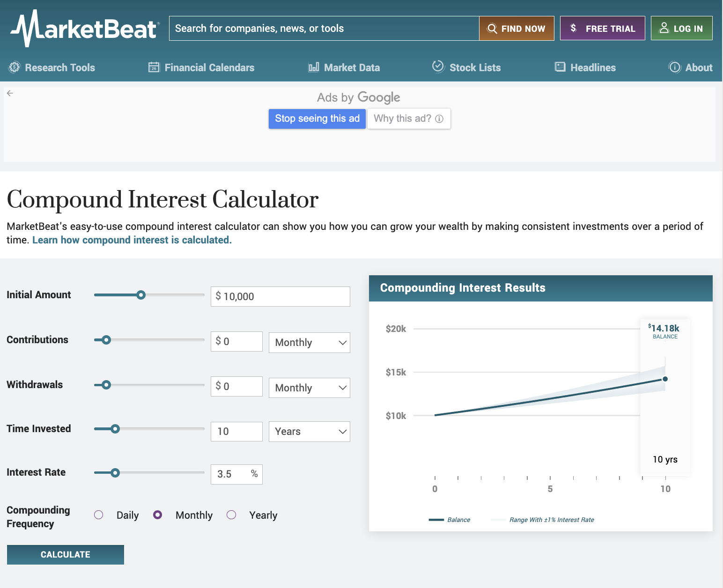
Task: Click the Financial Calendars calendar icon
Action: [x=154, y=67]
